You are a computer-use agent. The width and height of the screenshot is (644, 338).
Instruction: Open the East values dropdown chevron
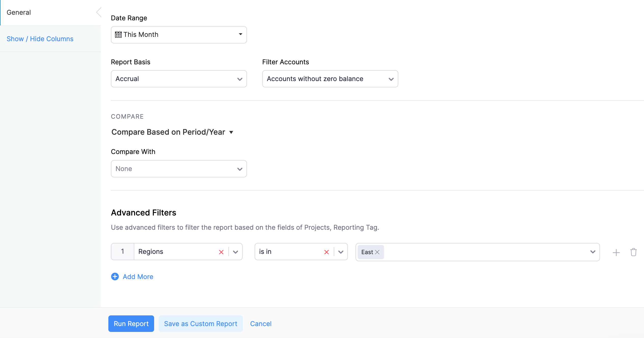[593, 252]
